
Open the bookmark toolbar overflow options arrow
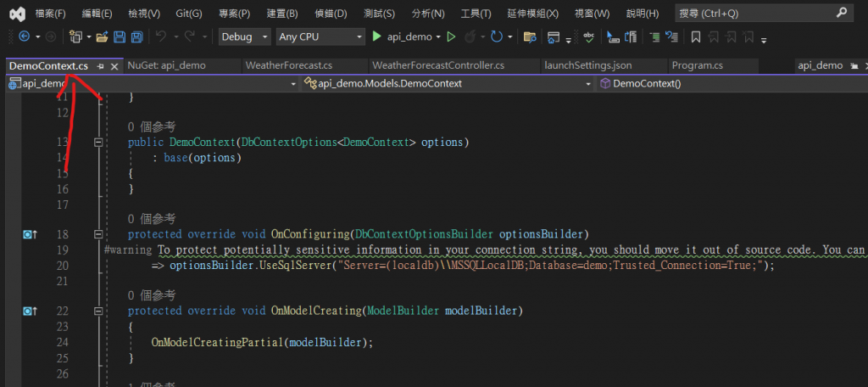tap(764, 39)
